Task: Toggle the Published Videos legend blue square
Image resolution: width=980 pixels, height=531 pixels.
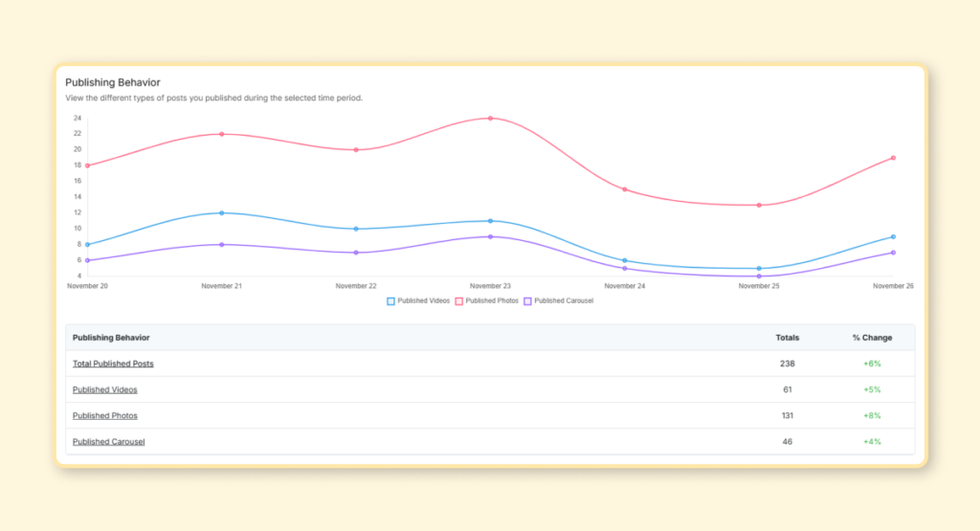Action: click(x=390, y=300)
